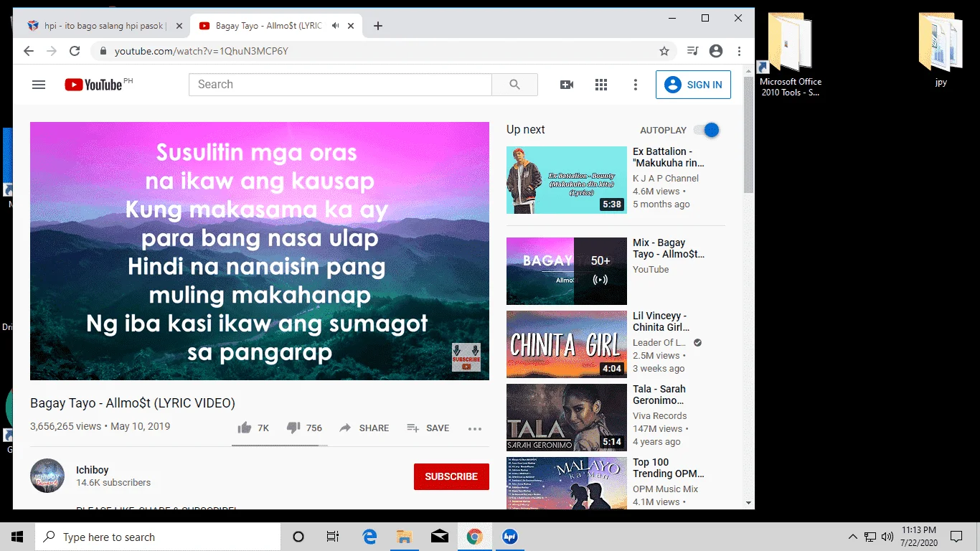
Task: Dislike the video with thumbs down
Action: 304,428
